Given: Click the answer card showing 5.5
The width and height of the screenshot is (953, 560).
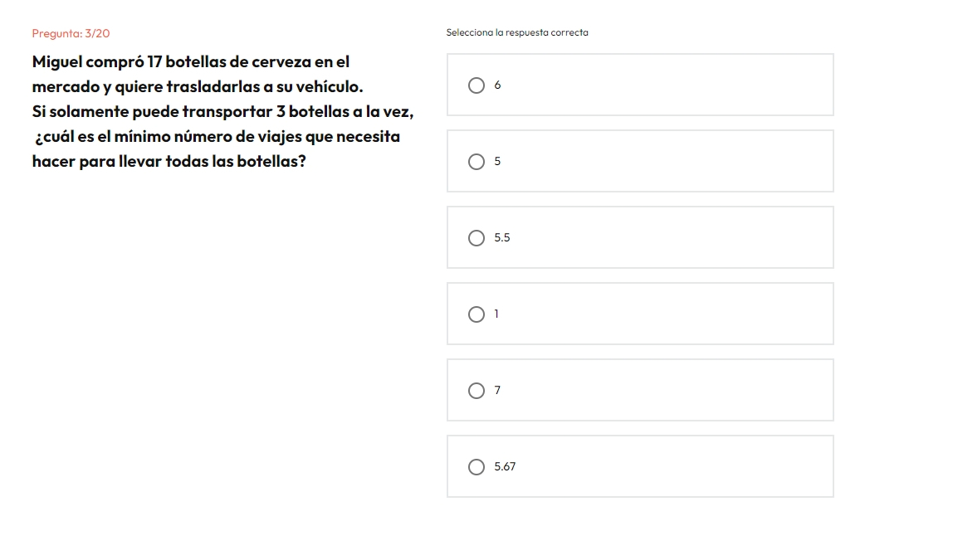Looking at the screenshot, I should (640, 237).
